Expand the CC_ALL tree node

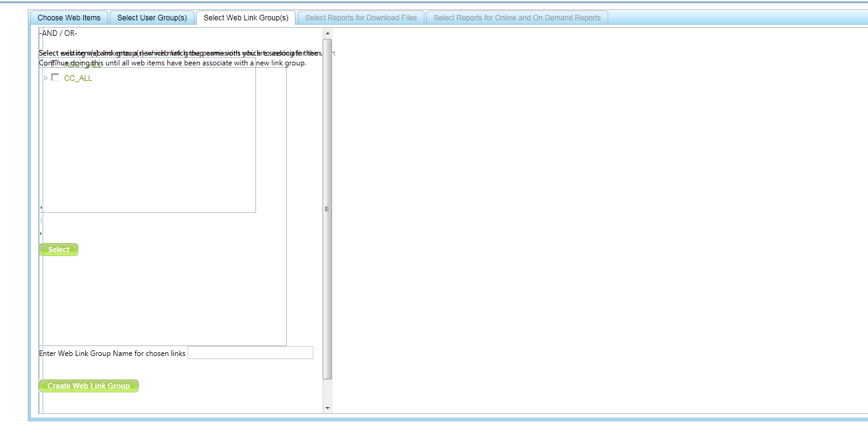coord(46,78)
